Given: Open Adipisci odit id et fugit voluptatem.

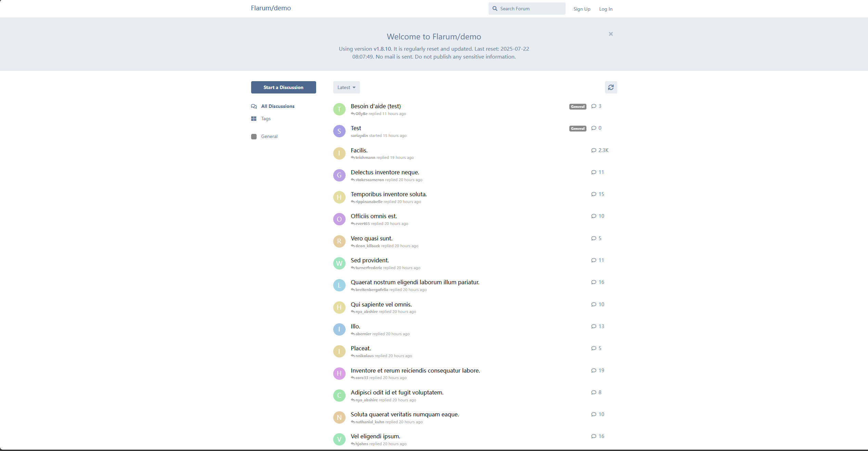Looking at the screenshot, I should 397,392.
